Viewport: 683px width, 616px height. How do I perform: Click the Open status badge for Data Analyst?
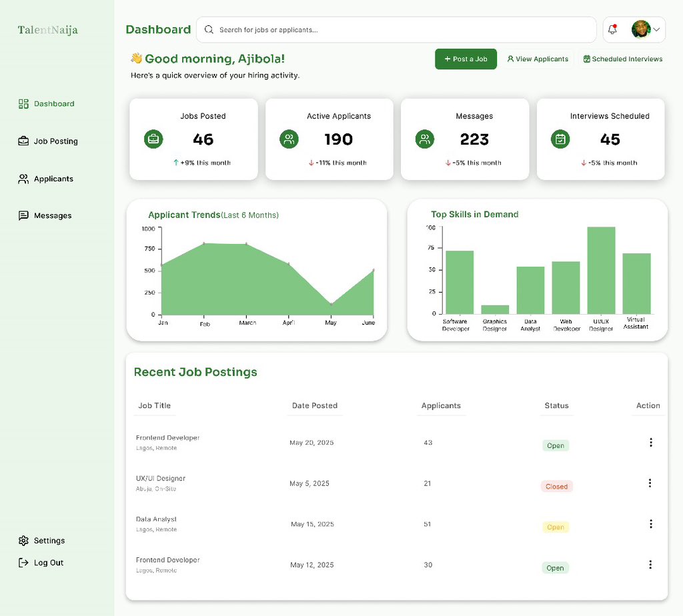point(555,527)
